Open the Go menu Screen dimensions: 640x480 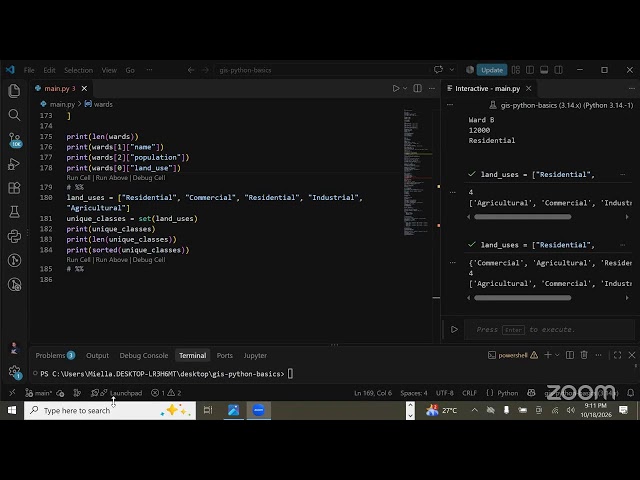tap(130, 70)
